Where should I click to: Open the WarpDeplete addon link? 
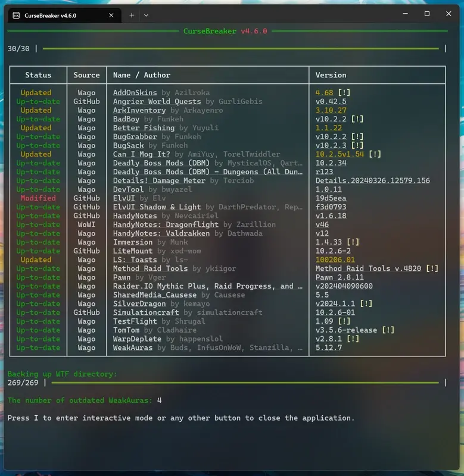[x=137, y=339]
